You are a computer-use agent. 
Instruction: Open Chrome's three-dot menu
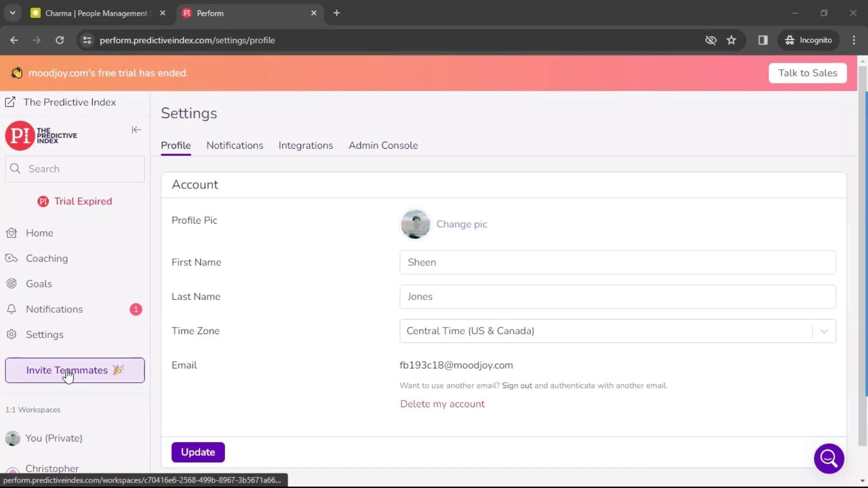click(x=854, y=40)
